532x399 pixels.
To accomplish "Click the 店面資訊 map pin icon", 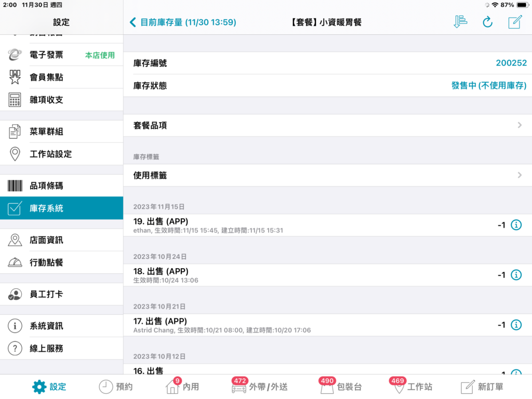I will tap(15, 240).
